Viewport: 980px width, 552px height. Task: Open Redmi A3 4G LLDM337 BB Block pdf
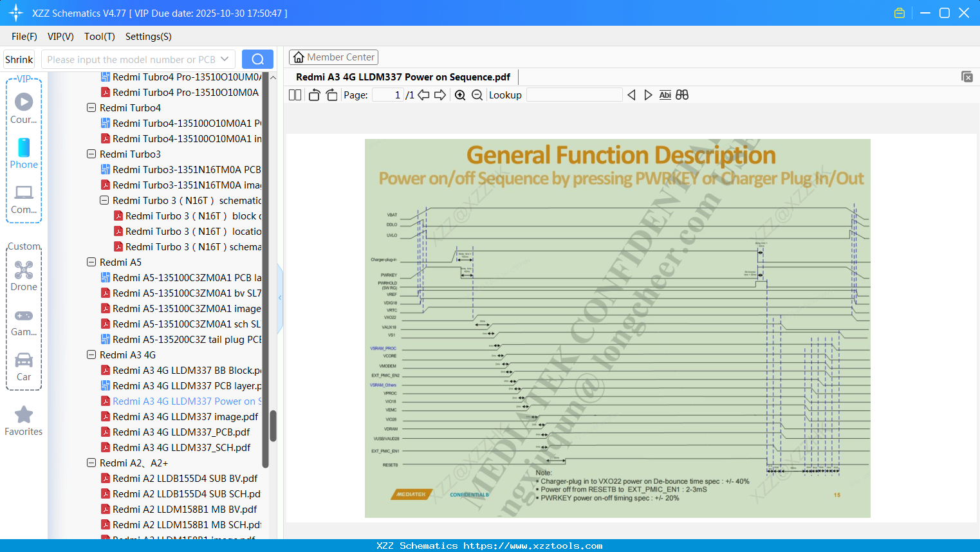[181, 370]
